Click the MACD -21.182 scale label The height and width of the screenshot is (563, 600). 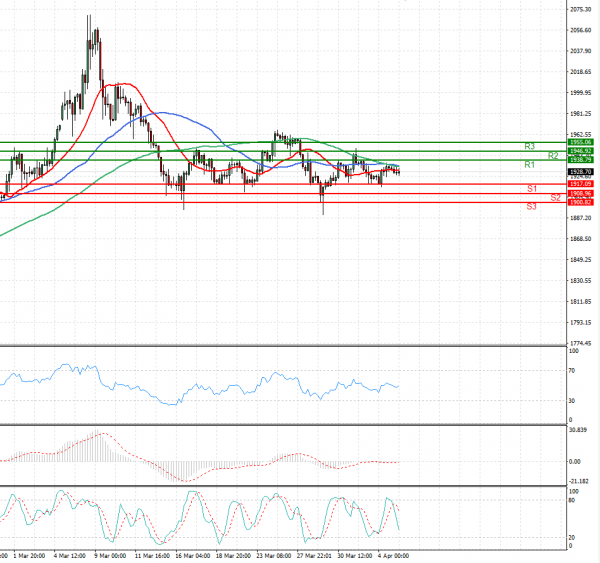click(x=579, y=481)
